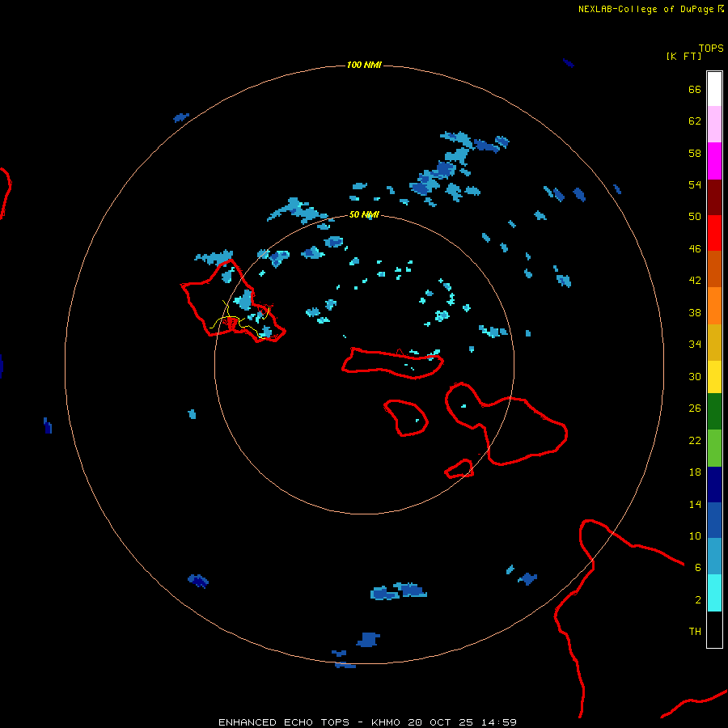Click the bright red legend swatch near 46
The width and height of the screenshot is (728, 728).
pos(714,233)
